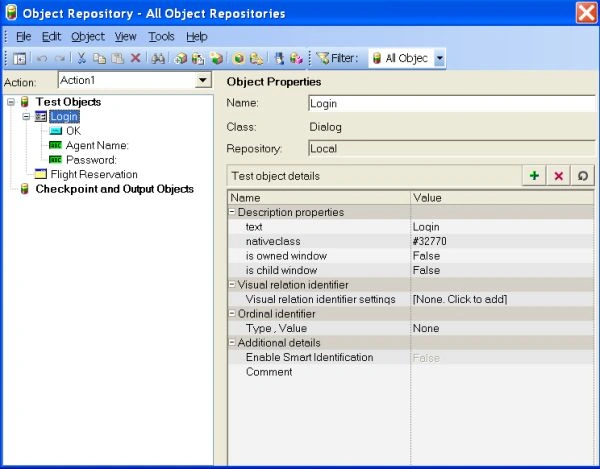The width and height of the screenshot is (600, 469).
Task: Open the Action1 dropdown arrow
Action: [203, 80]
